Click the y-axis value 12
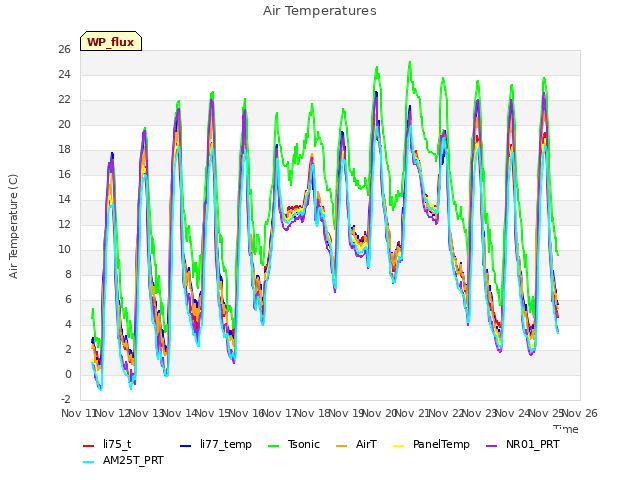This screenshot has width=640, height=480. point(64,224)
